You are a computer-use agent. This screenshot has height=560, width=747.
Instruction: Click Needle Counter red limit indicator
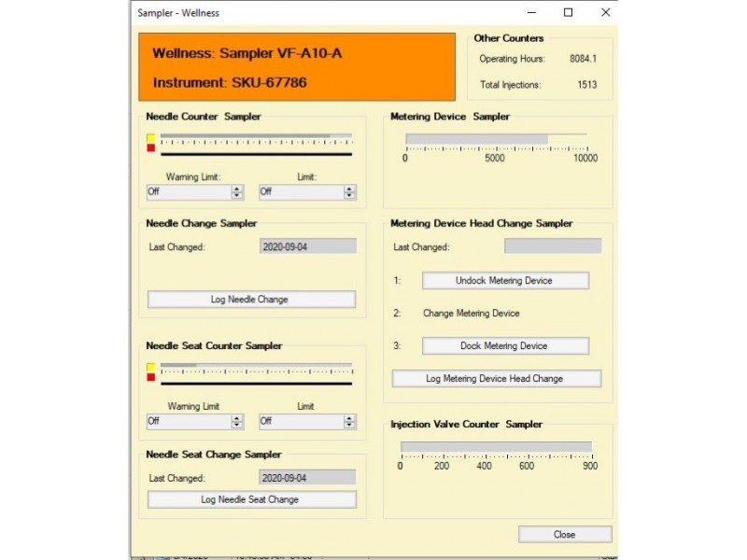coord(151,148)
